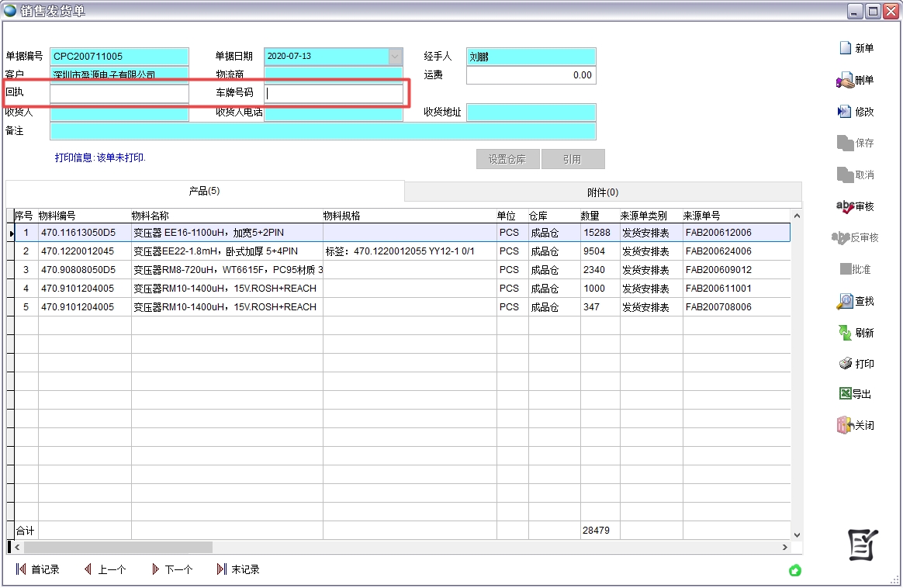
Task: Click the 车牌号码 input field
Action: (334, 94)
